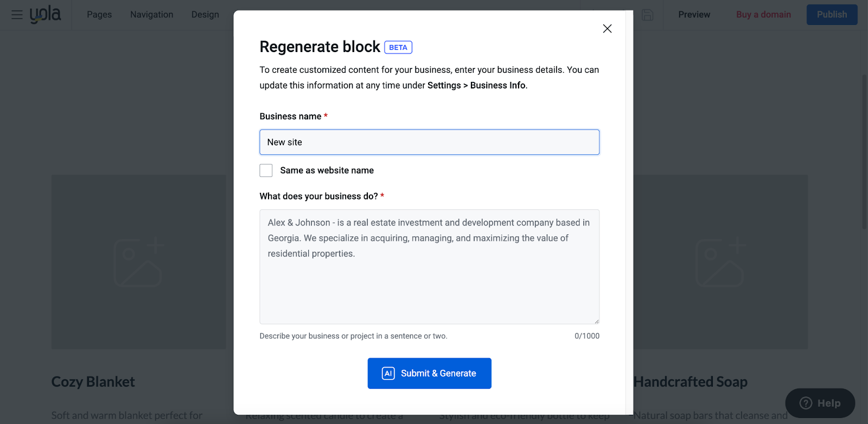Click the textarea resize handle
The height and width of the screenshot is (424, 868).
pyautogui.click(x=596, y=321)
